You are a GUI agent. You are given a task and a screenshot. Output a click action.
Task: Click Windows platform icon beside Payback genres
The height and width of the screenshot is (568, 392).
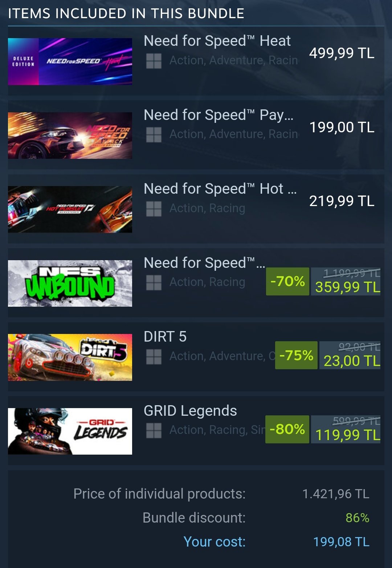pos(154,135)
